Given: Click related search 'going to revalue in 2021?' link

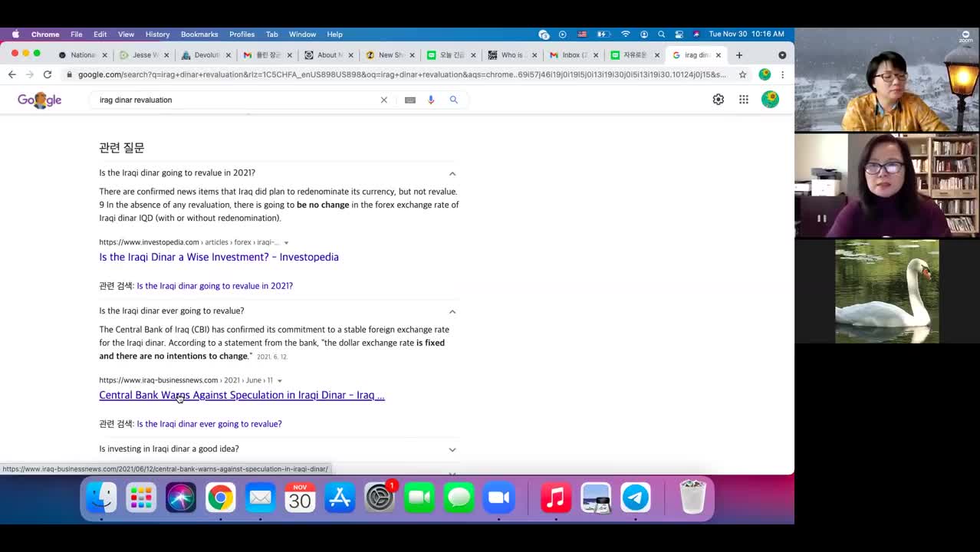Looking at the screenshot, I should [x=215, y=286].
